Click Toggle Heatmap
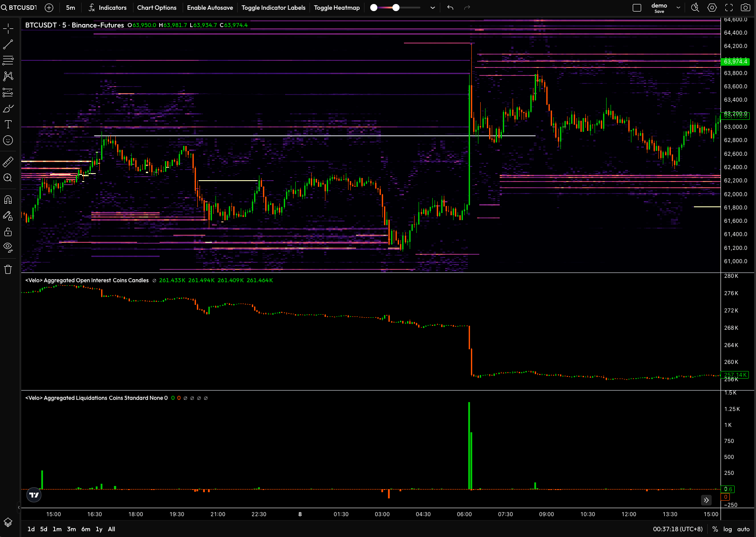Viewport: 756px width, 537px height. point(337,8)
